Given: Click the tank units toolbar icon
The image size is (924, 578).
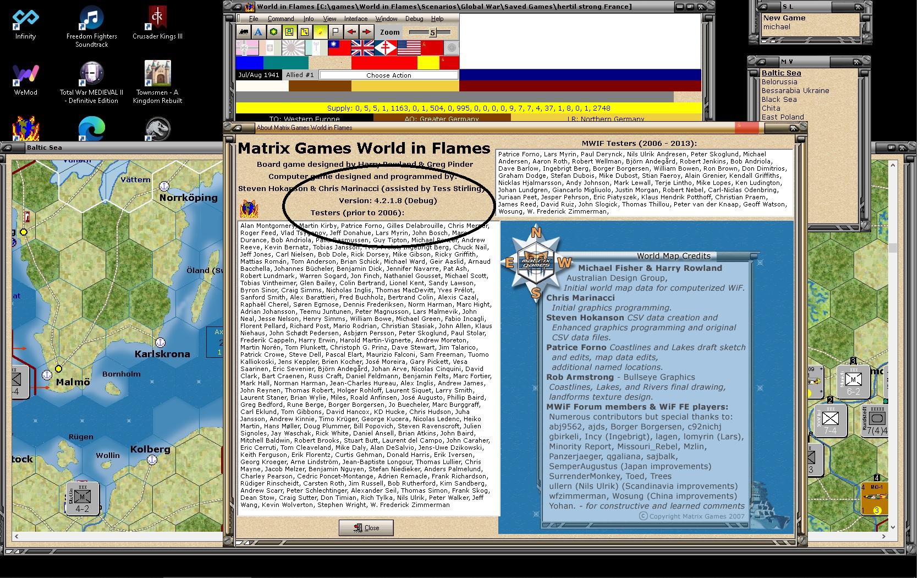Looking at the screenshot, I should (x=243, y=32).
